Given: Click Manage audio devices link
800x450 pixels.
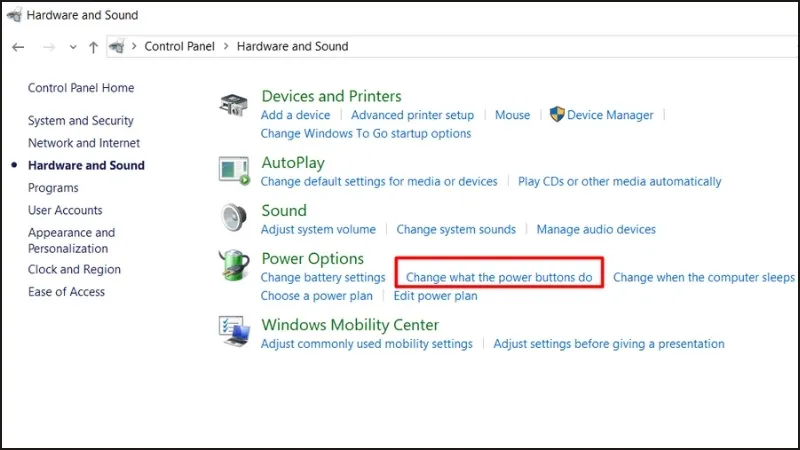Looking at the screenshot, I should click(x=596, y=229).
